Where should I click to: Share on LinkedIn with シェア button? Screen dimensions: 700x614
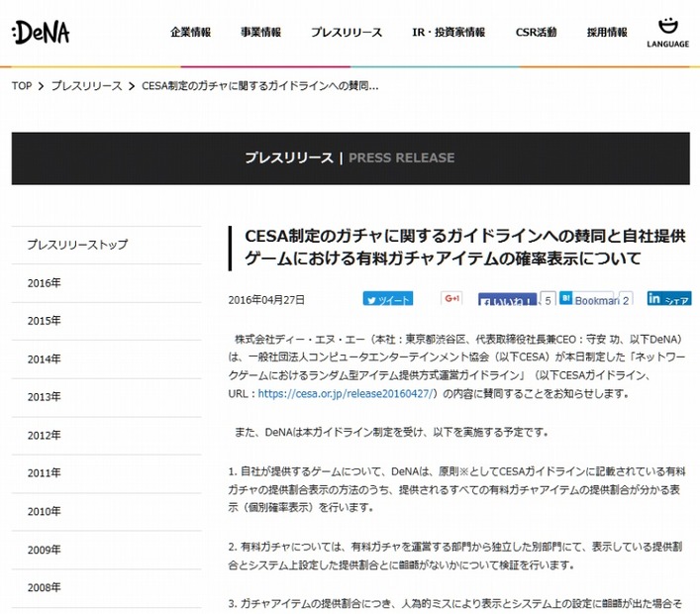click(669, 299)
